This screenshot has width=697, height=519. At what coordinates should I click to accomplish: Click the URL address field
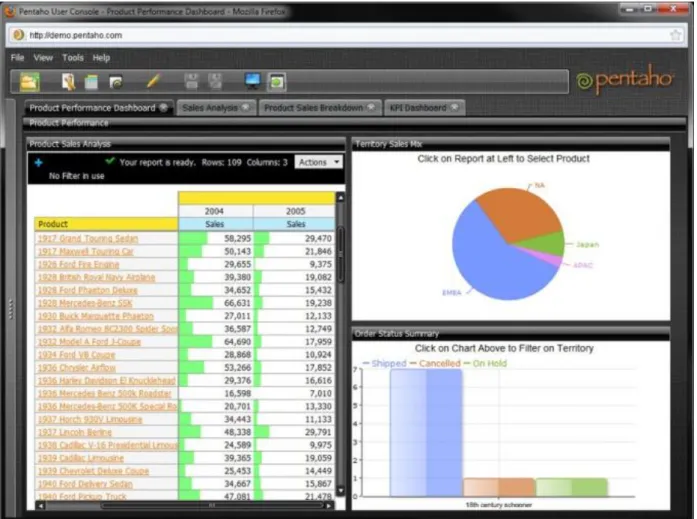pos(347,35)
